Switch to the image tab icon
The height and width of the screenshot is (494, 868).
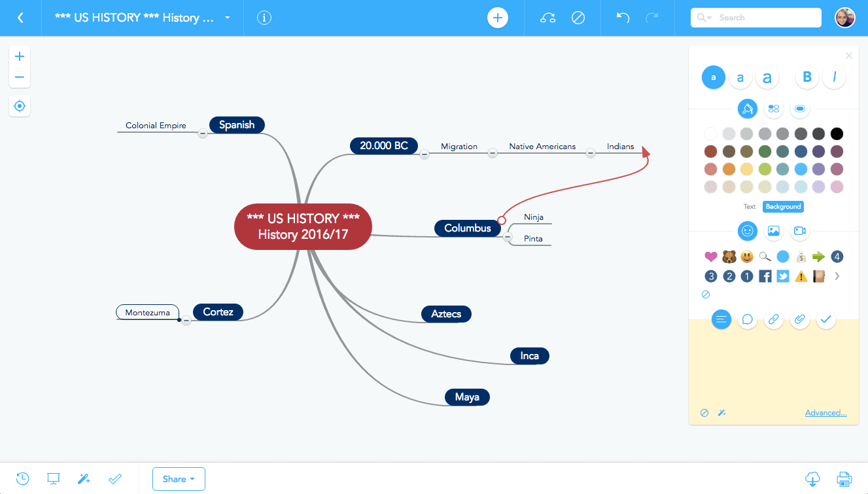pos(773,230)
